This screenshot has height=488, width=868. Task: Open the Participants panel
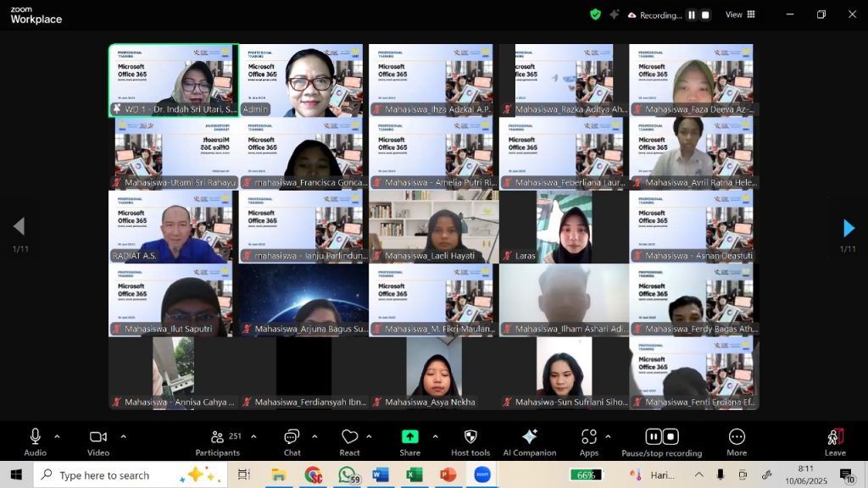(x=217, y=441)
